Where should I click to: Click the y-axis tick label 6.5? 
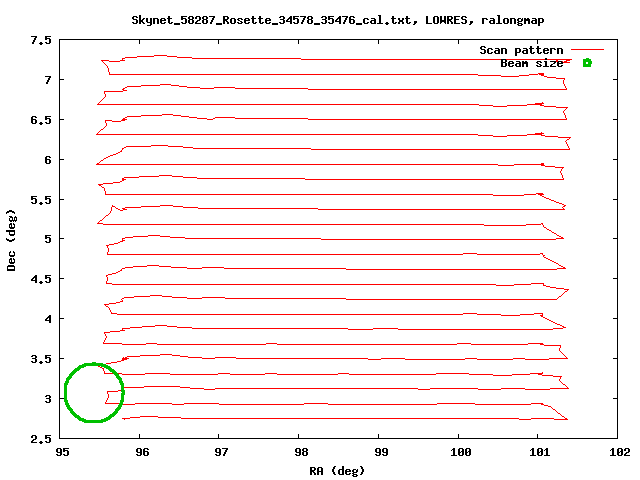[x=41, y=120]
